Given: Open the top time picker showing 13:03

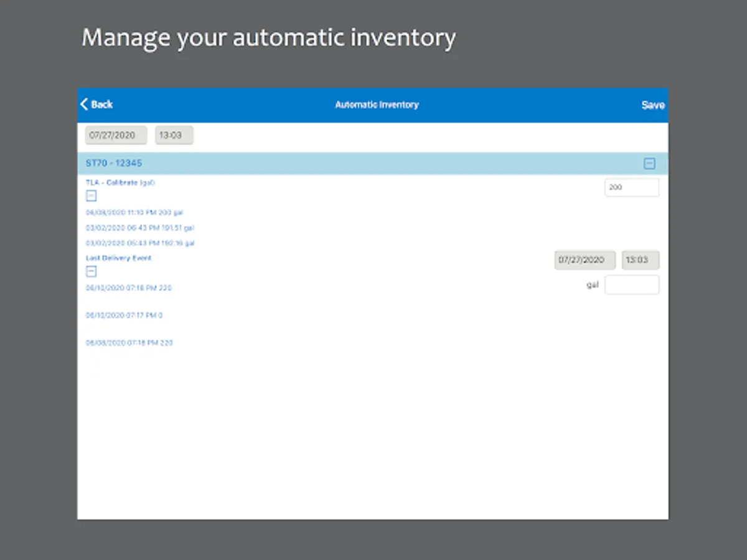Looking at the screenshot, I should tap(174, 135).
